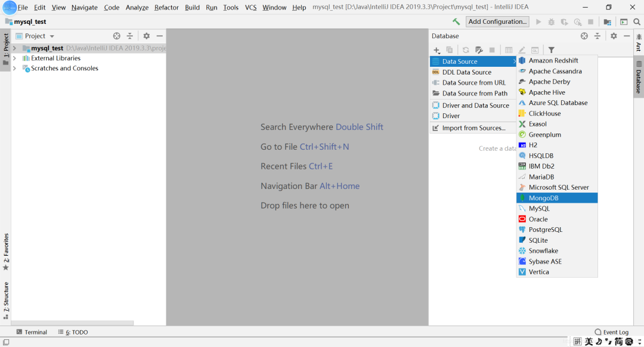Click Driver and Data Source item
The height and width of the screenshot is (347, 644).
point(473,106)
